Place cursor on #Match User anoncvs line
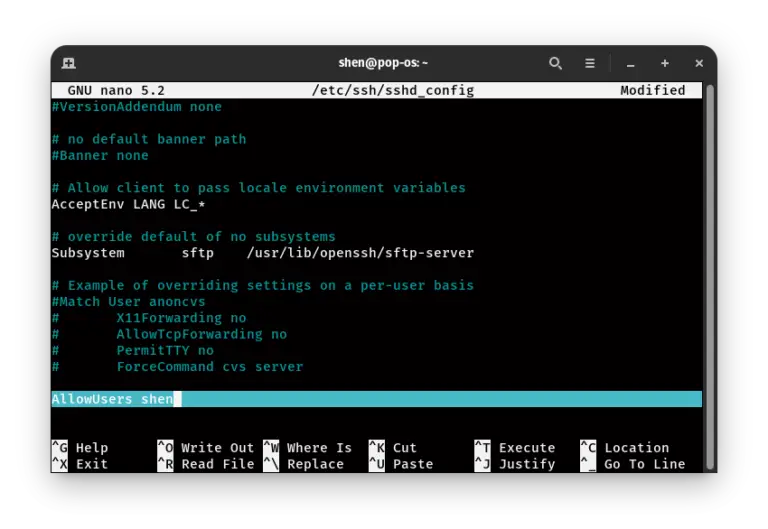Viewport: 768px width, 529px height. 128,302
